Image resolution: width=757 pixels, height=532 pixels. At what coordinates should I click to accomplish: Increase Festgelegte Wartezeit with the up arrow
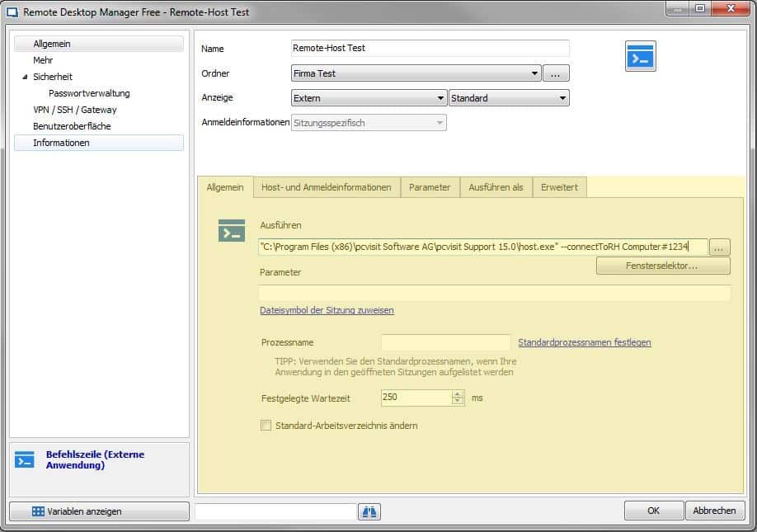click(458, 393)
